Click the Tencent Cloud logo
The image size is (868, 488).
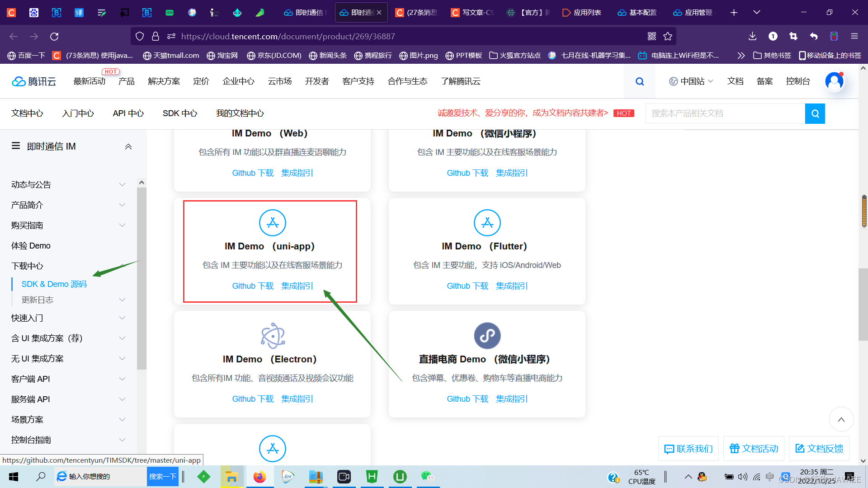tap(34, 81)
